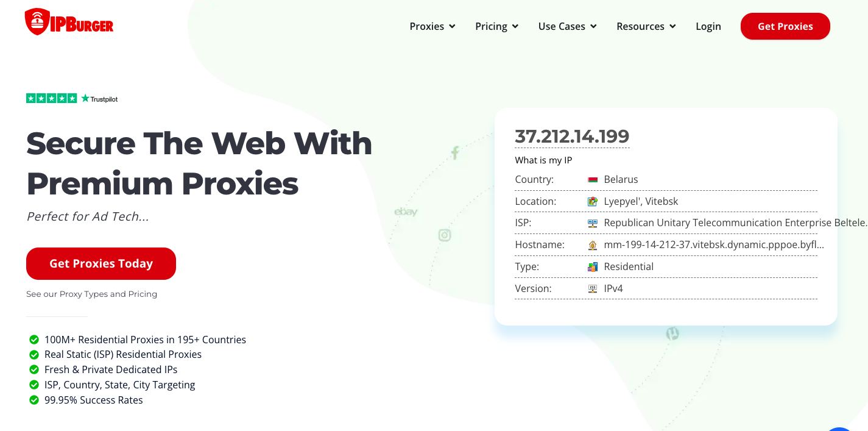Click the bar-chart icon beside Residential type
868x431 pixels.
591,266
